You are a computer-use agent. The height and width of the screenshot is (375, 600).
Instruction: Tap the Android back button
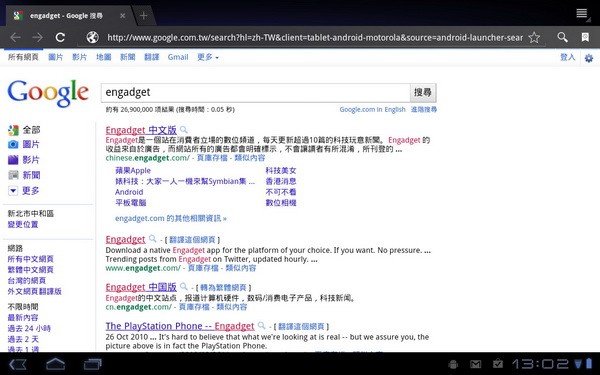(x=17, y=364)
